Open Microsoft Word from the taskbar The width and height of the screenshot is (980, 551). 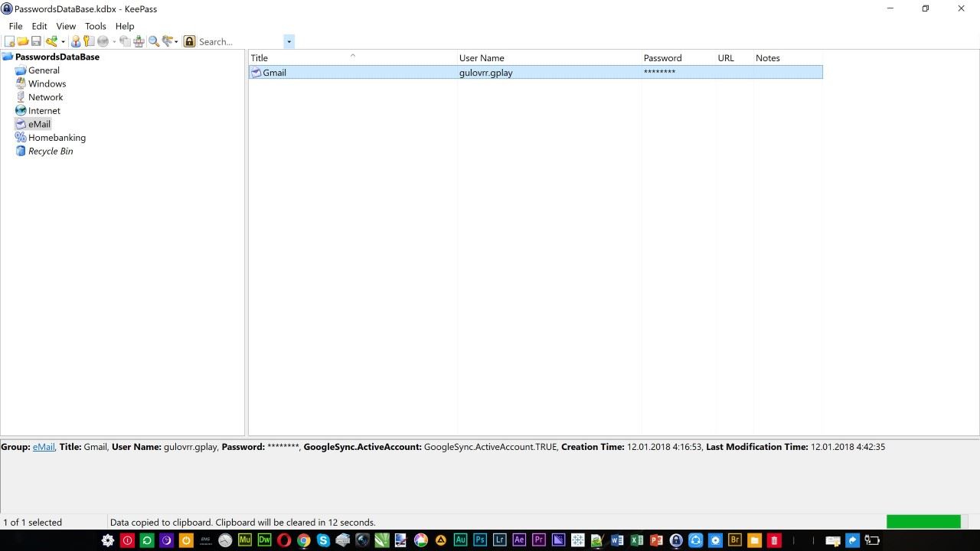coord(617,540)
